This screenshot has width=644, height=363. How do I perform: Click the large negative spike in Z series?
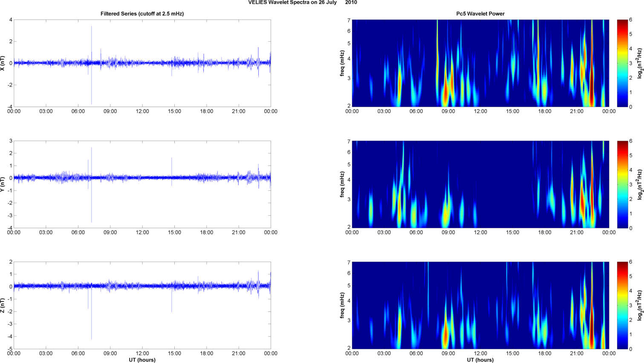point(91,314)
